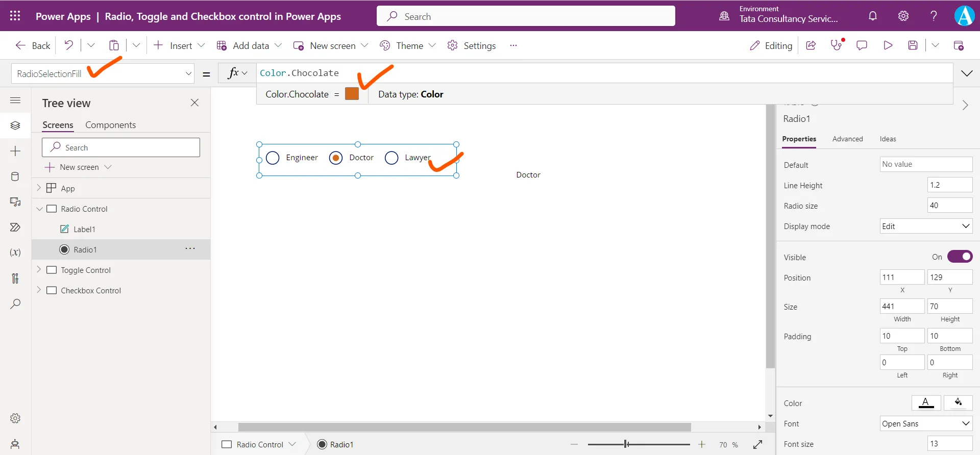Expand the formula bar chevron
This screenshot has height=455, width=980.
click(x=967, y=73)
